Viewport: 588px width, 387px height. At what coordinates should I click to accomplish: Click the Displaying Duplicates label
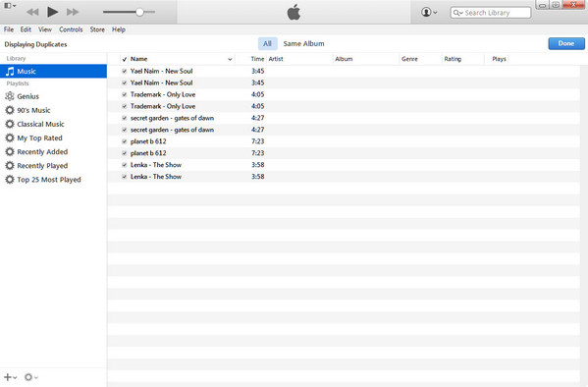(x=35, y=44)
